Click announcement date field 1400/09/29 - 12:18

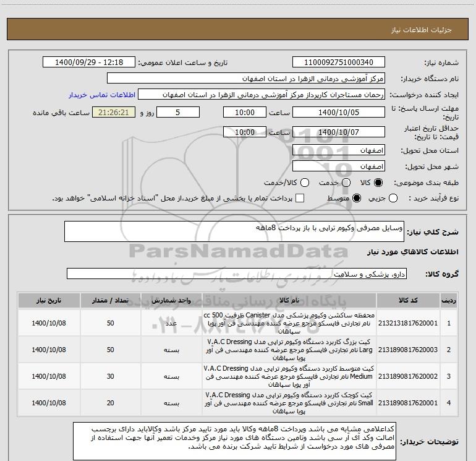click(89, 62)
